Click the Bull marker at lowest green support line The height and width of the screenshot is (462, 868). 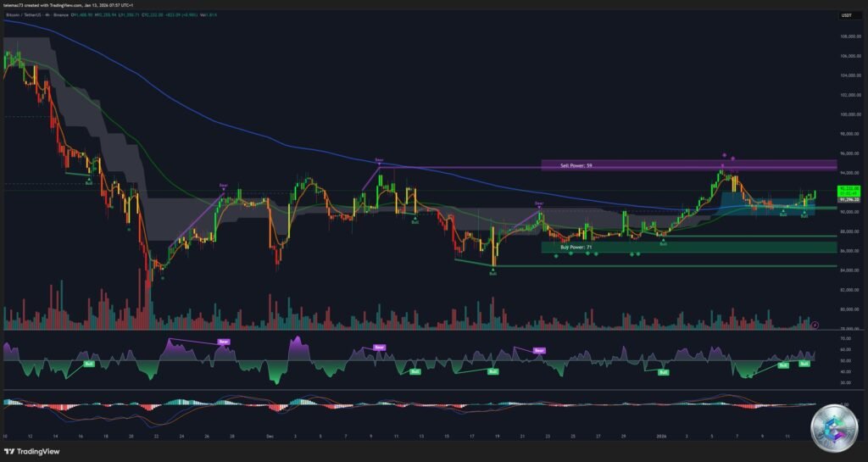492,274
